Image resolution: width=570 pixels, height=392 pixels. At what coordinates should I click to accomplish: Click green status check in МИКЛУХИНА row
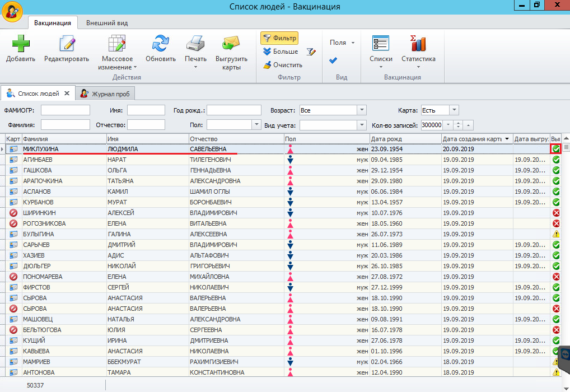(556, 149)
